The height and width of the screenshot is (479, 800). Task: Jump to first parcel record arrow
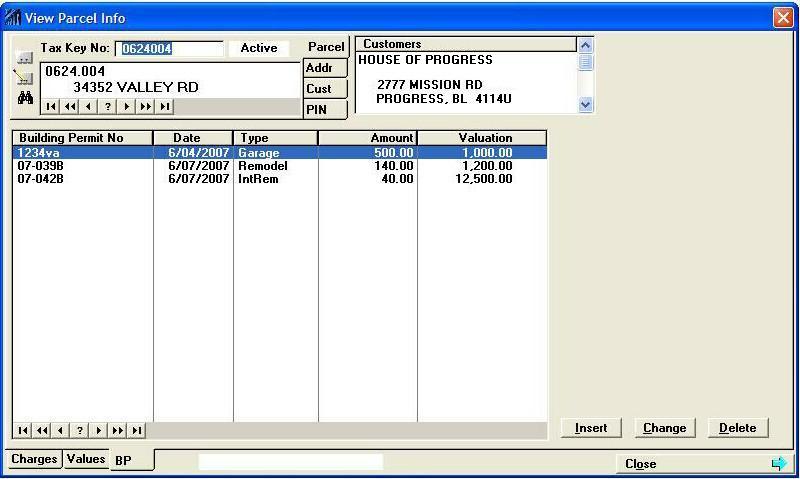[49, 107]
